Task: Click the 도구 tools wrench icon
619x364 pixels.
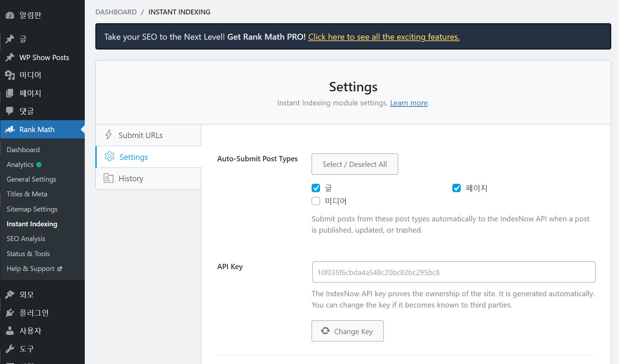Action: 10,349
